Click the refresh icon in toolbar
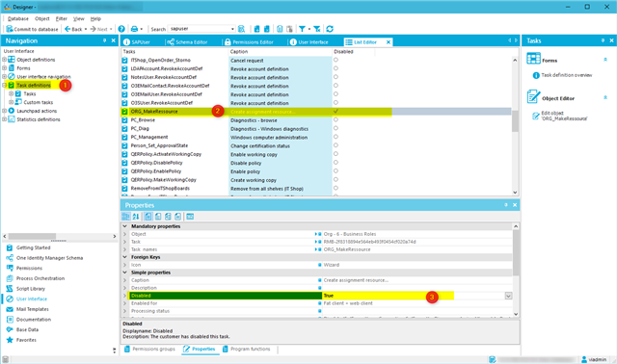Screen dimensions: 617x364 [330, 29]
